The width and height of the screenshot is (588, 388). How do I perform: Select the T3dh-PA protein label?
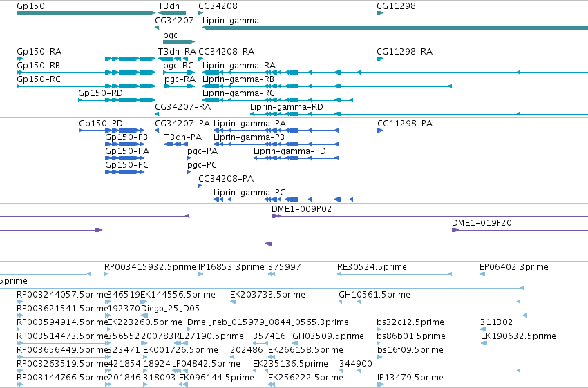pyautogui.click(x=183, y=137)
